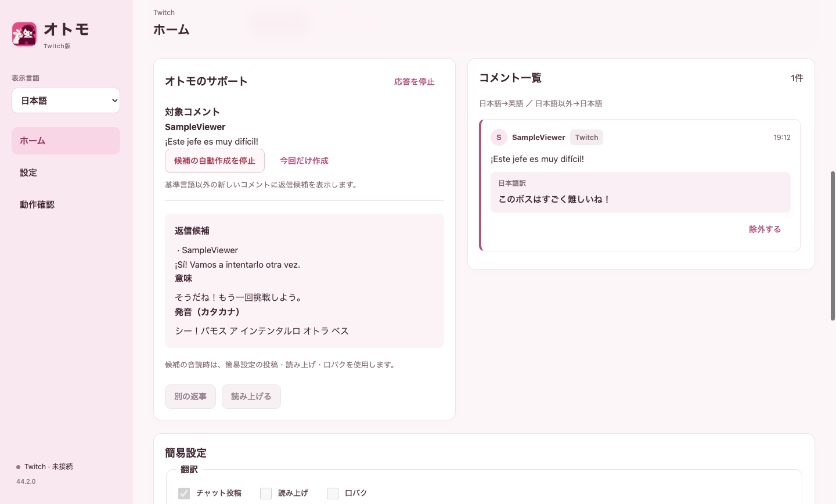Select ホーム in the sidebar
Screen dimensions: 836x504
(x=66, y=141)
